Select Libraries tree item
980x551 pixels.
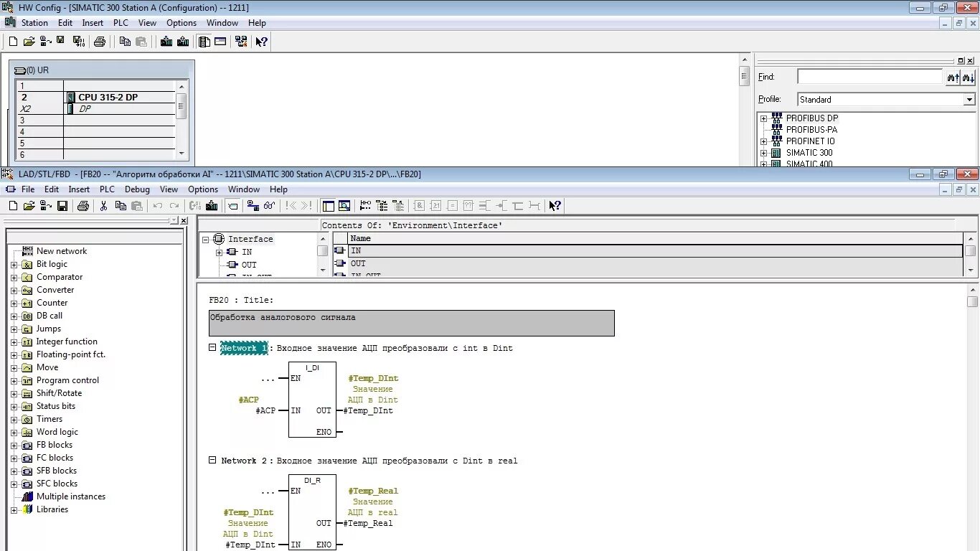(52, 509)
